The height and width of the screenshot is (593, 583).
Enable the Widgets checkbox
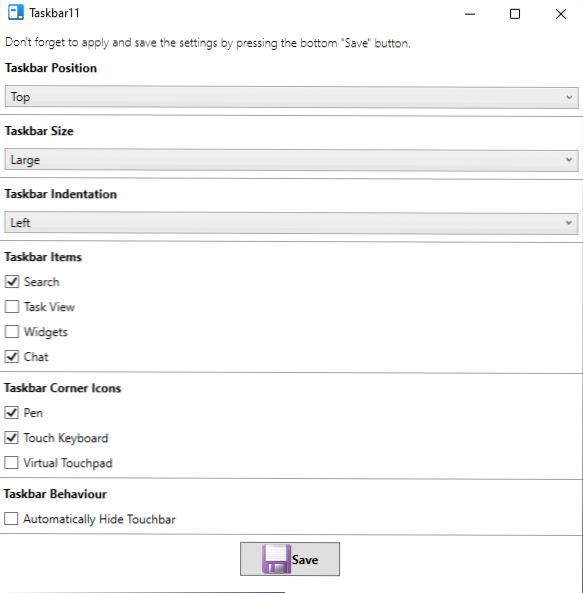click(12, 332)
